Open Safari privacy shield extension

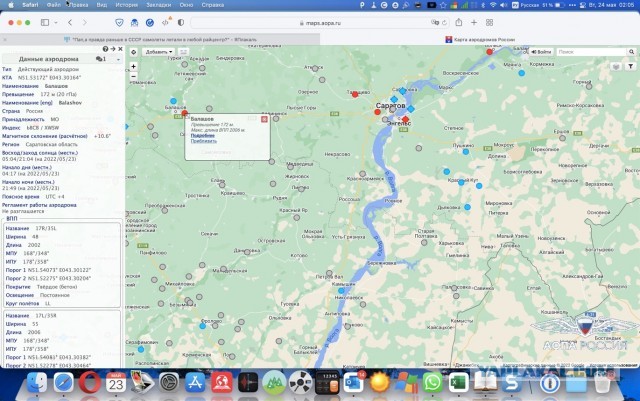(119, 23)
